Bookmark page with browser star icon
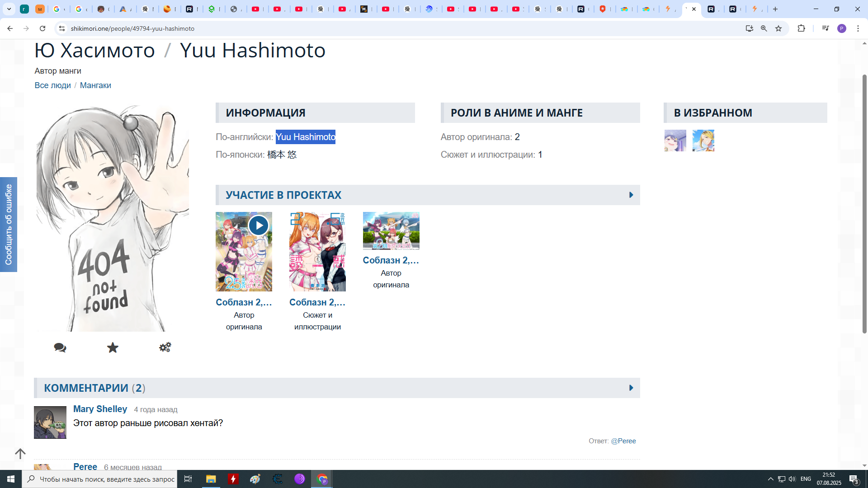 coord(778,28)
